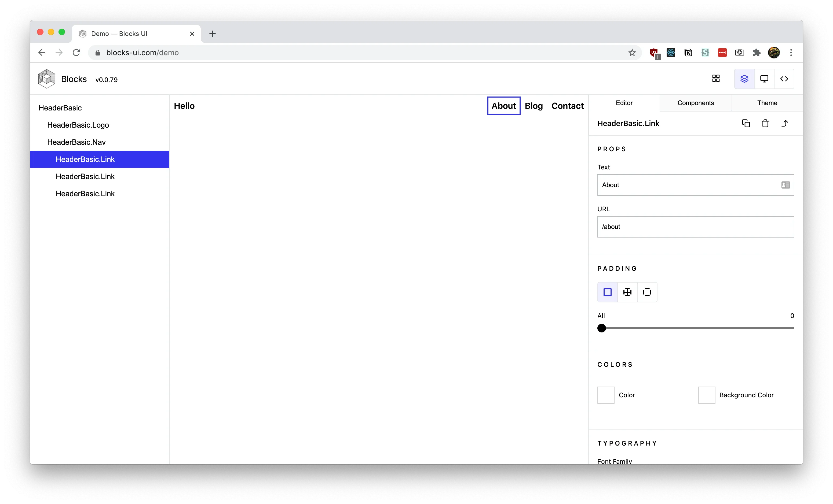Switch to the blocks grid view
The height and width of the screenshot is (504, 833).
coord(716,78)
